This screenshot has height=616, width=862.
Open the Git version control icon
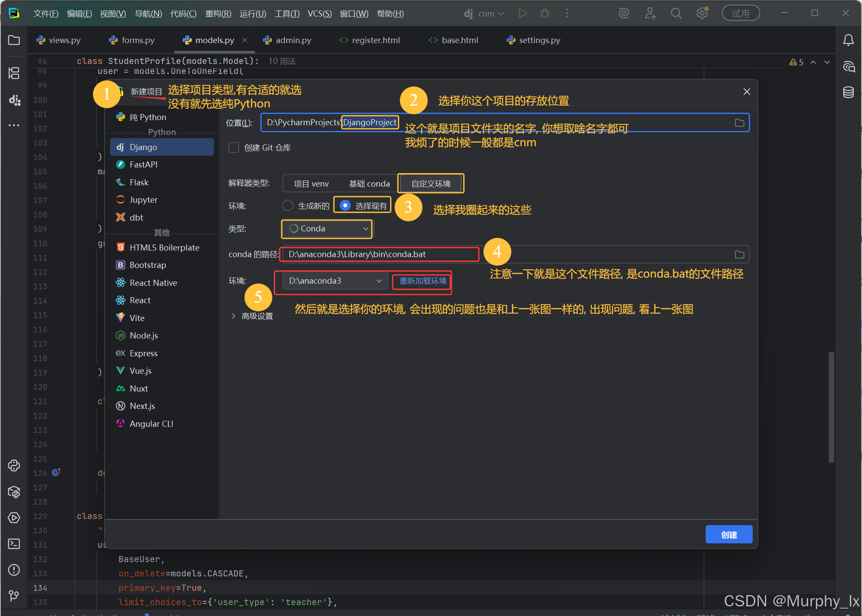[14, 596]
